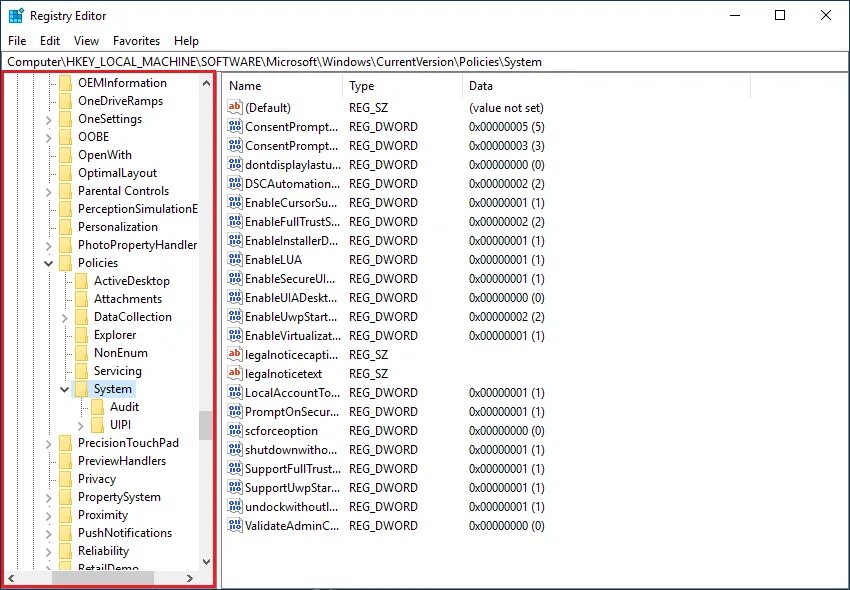Screen dimensions: 850x590
Task: Collapse the System key in the tree
Action: pos(65,389)
